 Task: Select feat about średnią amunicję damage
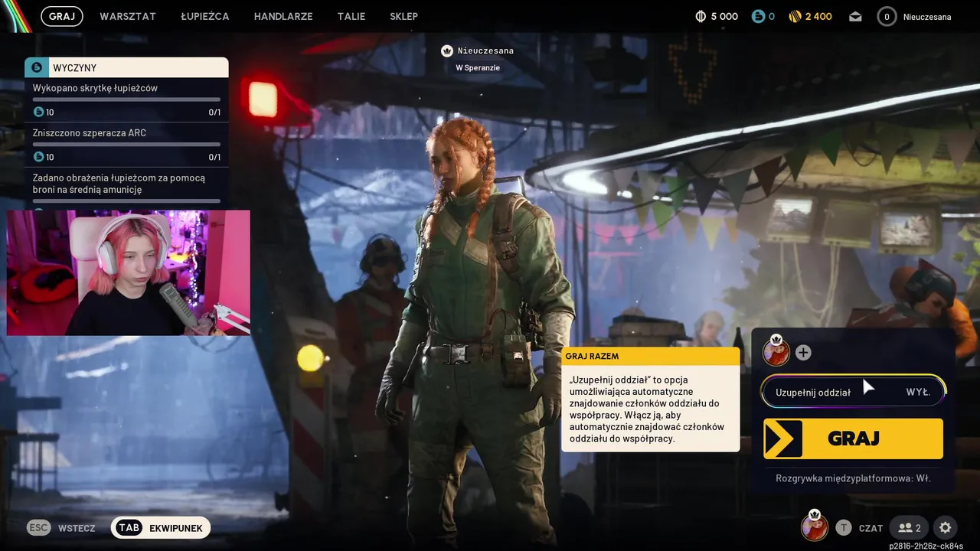coord(126,187)
